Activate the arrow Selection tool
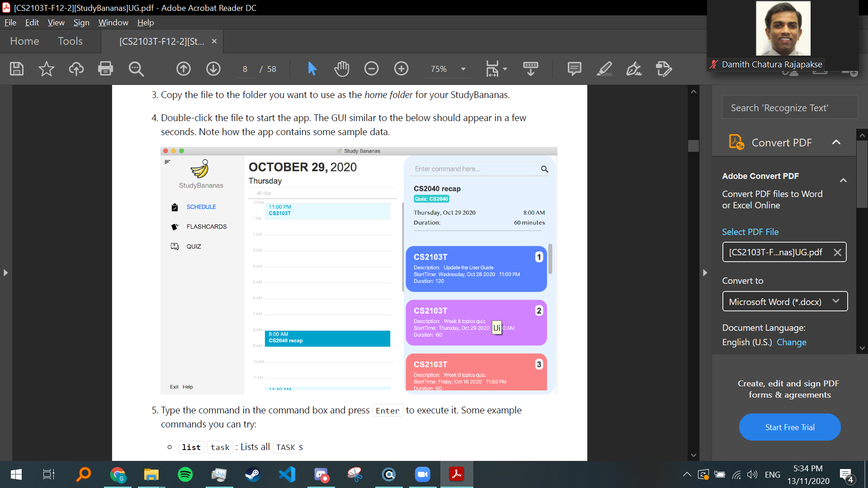The width and height of the screenshot is (868, 488). [312, 69]
